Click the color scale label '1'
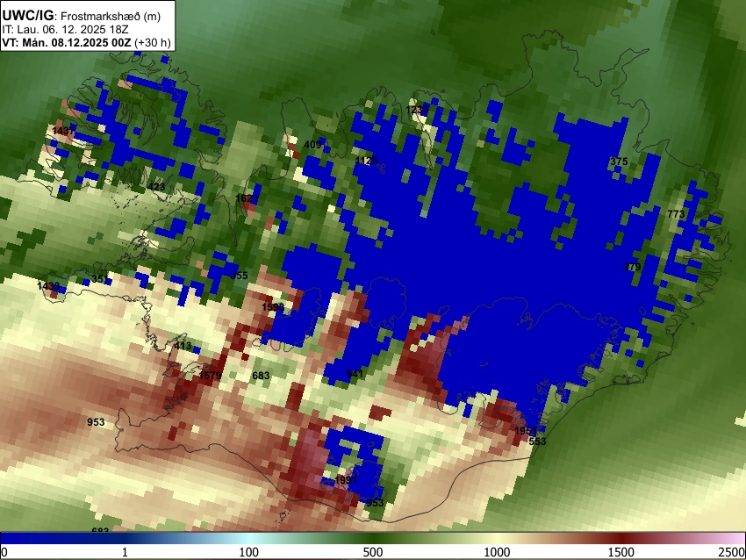This screenshot has width=746, height=560. click(x=125, y=552)
